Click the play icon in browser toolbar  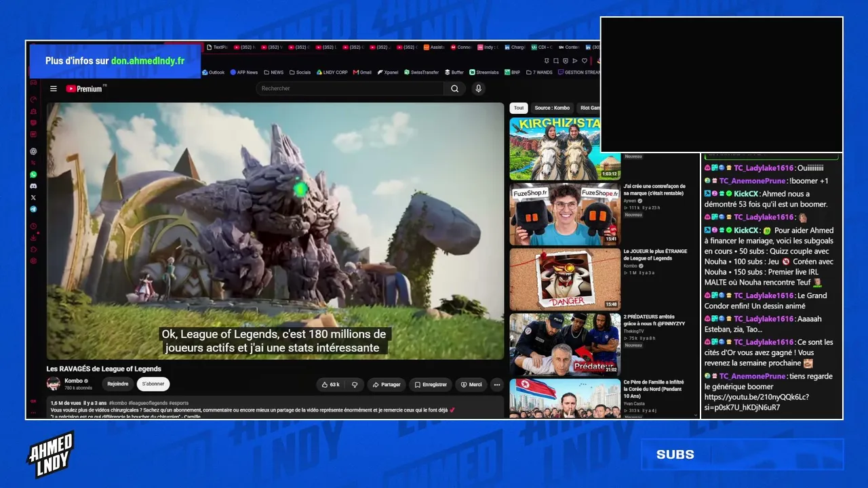point(575,61)
